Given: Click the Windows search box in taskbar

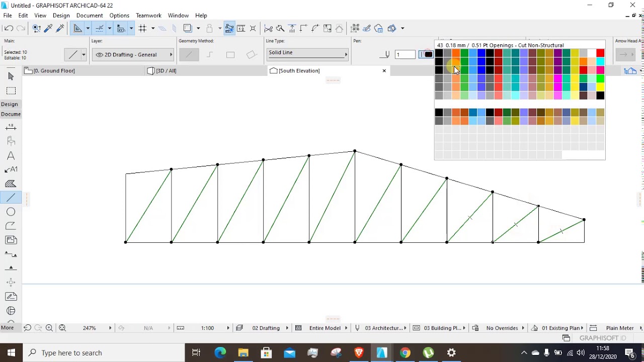Looking at the screenshot, I should 105,353.
